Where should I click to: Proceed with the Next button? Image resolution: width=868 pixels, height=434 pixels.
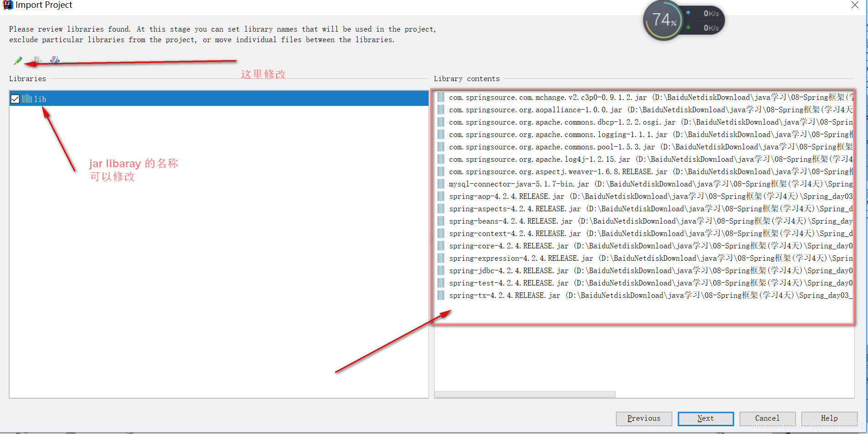(705, 418)
